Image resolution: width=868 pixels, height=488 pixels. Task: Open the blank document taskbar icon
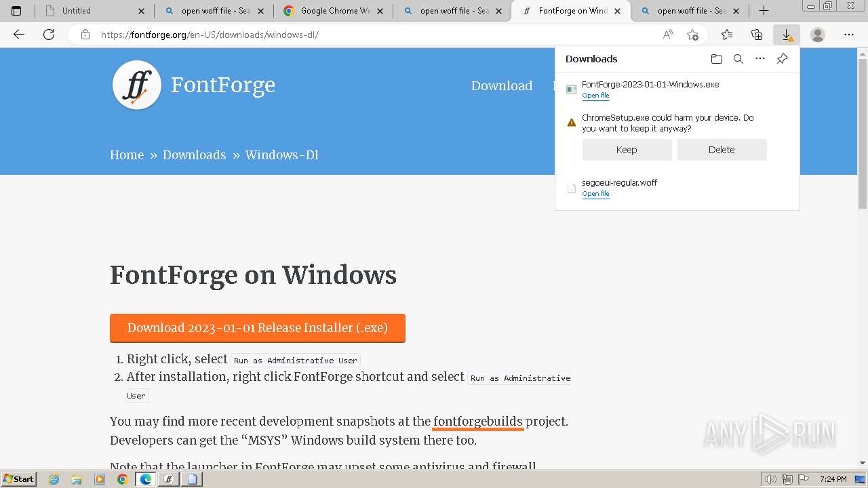[x=192, y=479]
